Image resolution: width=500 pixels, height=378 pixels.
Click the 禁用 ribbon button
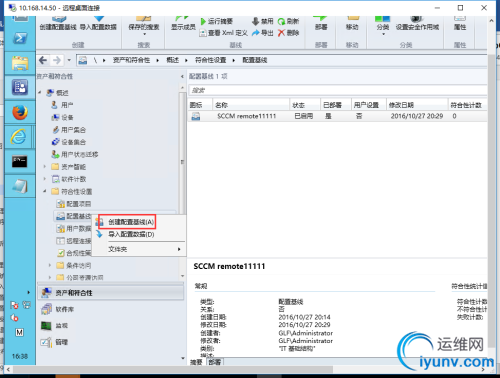pyautogui.click(x=262, y=21)
